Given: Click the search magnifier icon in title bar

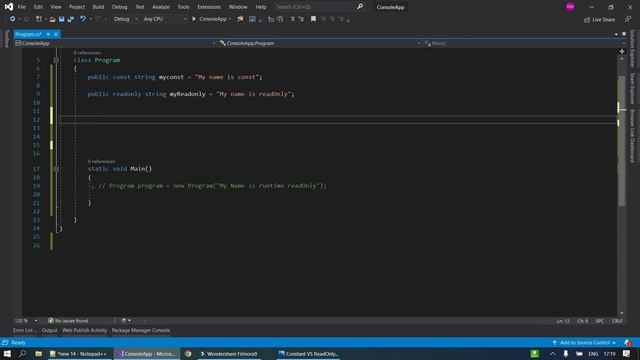Looking at the screenshot, I should 360,7.
